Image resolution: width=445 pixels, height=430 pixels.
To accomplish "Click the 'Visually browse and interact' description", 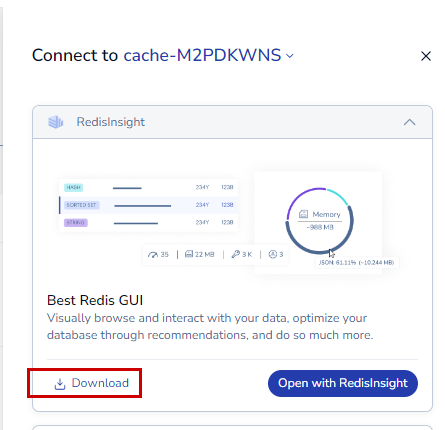I will (210, 326).
